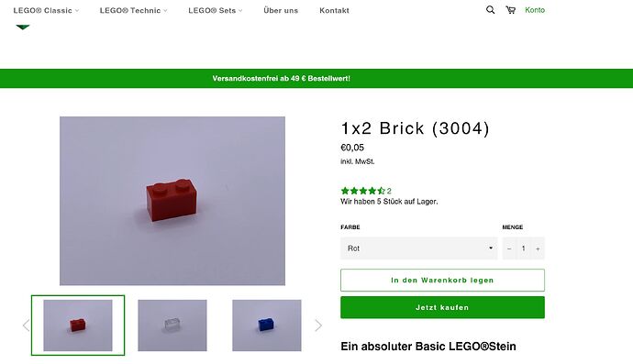Click In den Warenkorb legen button
633x364 pixels.
[442, 280]
